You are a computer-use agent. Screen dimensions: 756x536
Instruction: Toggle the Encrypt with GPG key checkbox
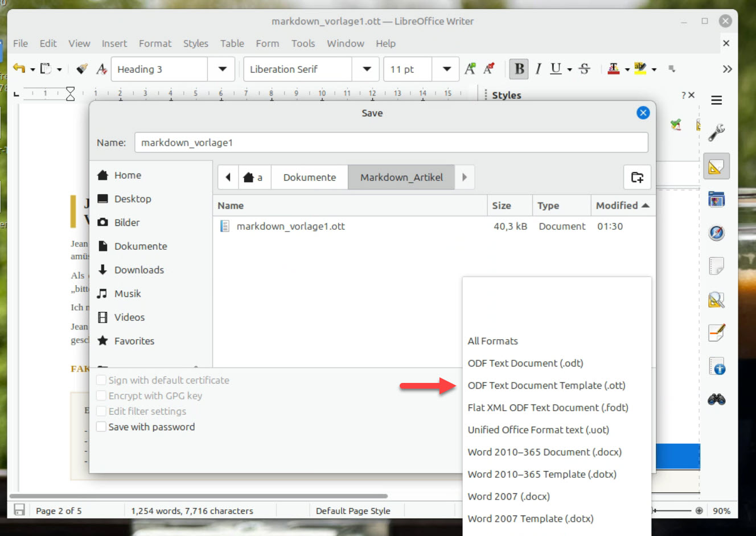pos(101,395)
